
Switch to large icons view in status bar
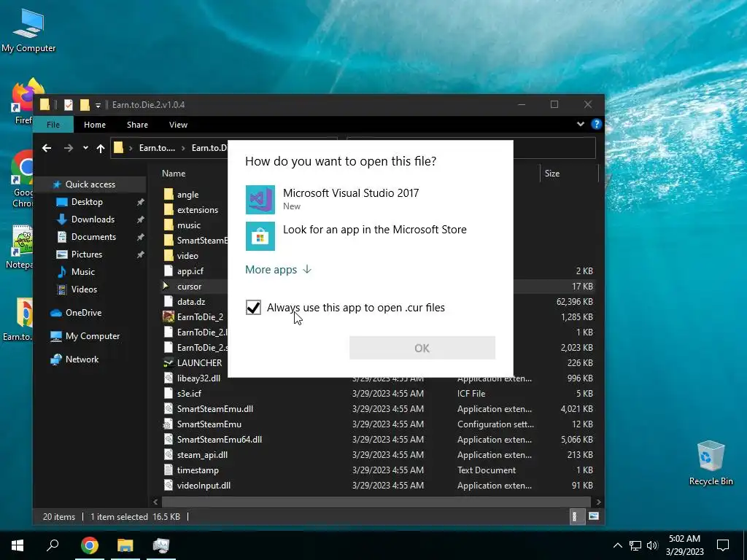click(x=593, y=517)
